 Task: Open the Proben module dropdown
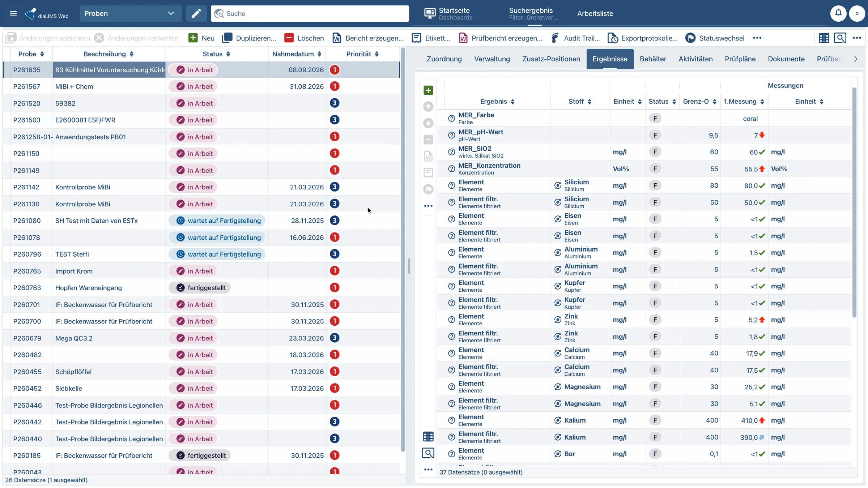pos(131,14)
